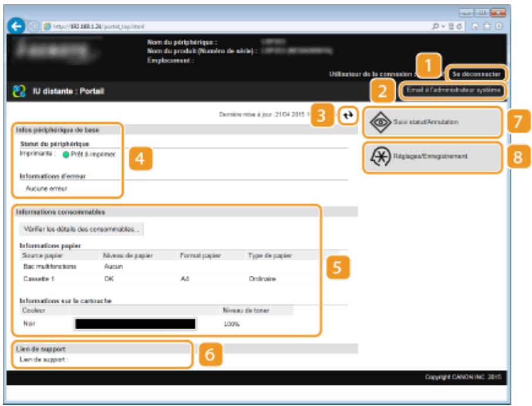Click the browser favorites star icon

[487, 26]
